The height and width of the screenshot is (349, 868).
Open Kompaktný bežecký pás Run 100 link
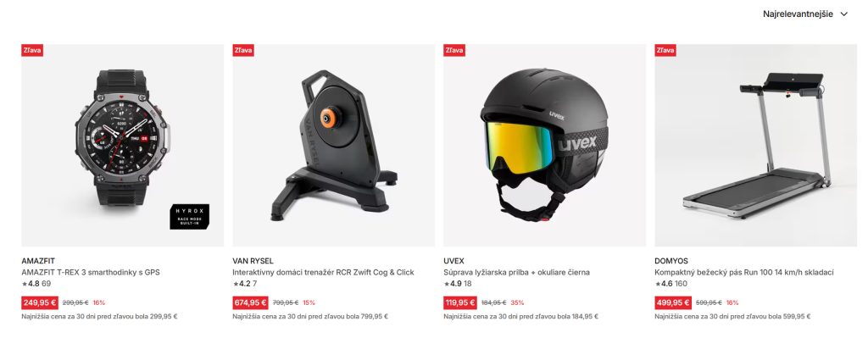(744, 272)
